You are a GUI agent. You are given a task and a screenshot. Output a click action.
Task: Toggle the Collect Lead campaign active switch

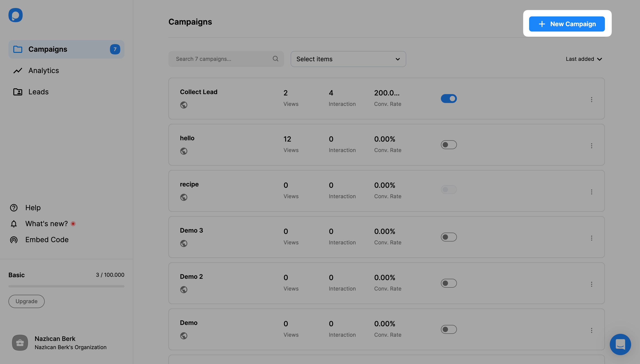[449, 98]
